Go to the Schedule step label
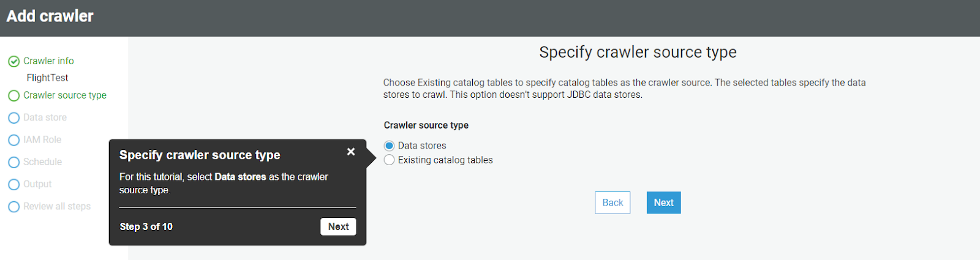The image size is (980, 260). tap(42, 162)
